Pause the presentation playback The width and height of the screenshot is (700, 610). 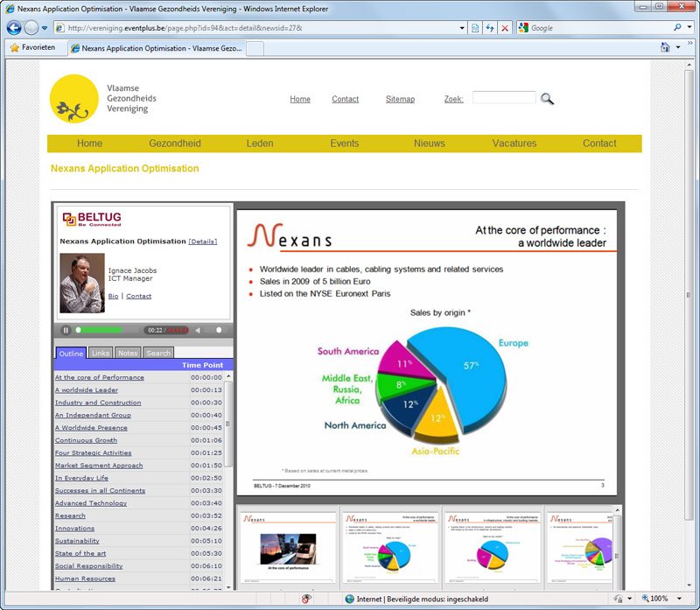pos(66,330)
